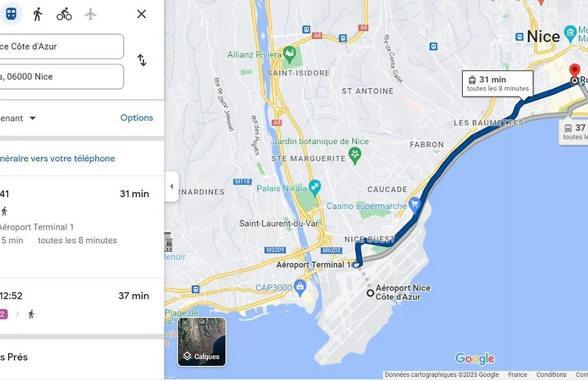Click the destination field with 06000 Nice
This screenshot has height=381, width=588.
click(x=62, y=77)
